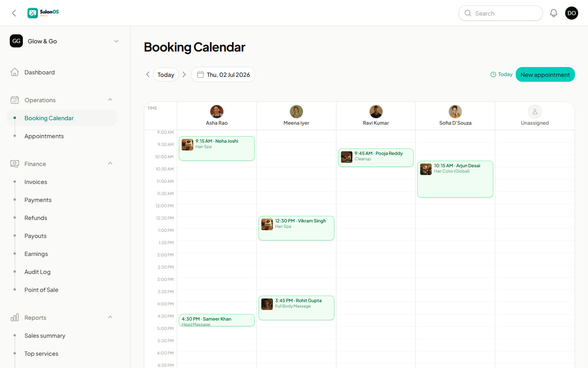The width and height of the screenshot is (588, 368).
Task: Click Sofia D'Souza's avatar photo
Action: pos(455,112)
